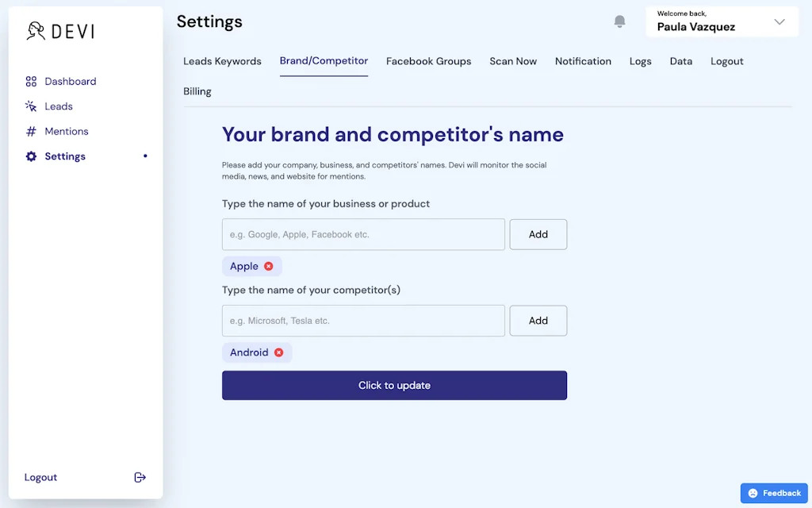812x508 pixels.
Task: Switch to the Facebook Groups tab
Action: [428, 61]
